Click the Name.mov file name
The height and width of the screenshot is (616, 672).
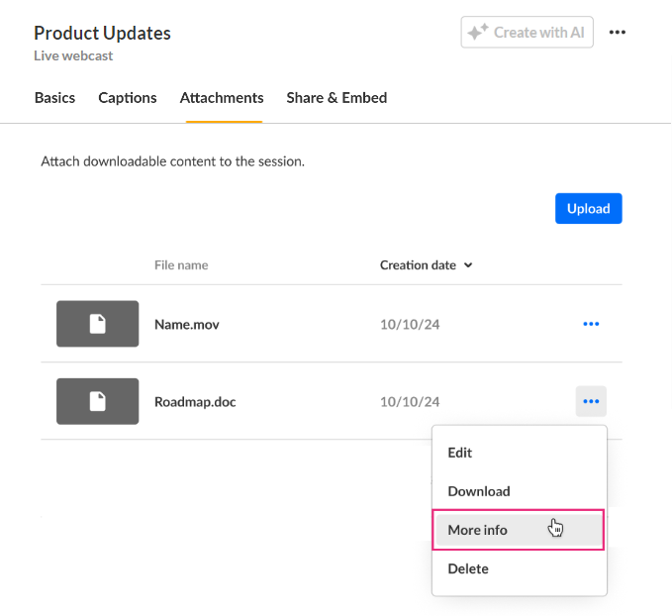[186, 324]
